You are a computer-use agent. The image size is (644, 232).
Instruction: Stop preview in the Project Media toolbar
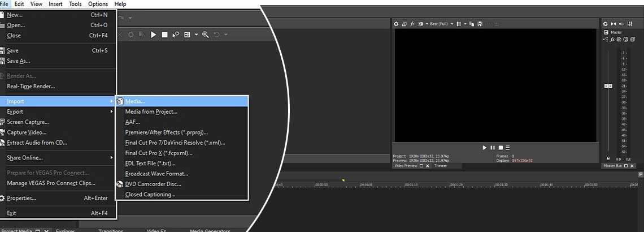pyautogui.click(x=164, y=35)
